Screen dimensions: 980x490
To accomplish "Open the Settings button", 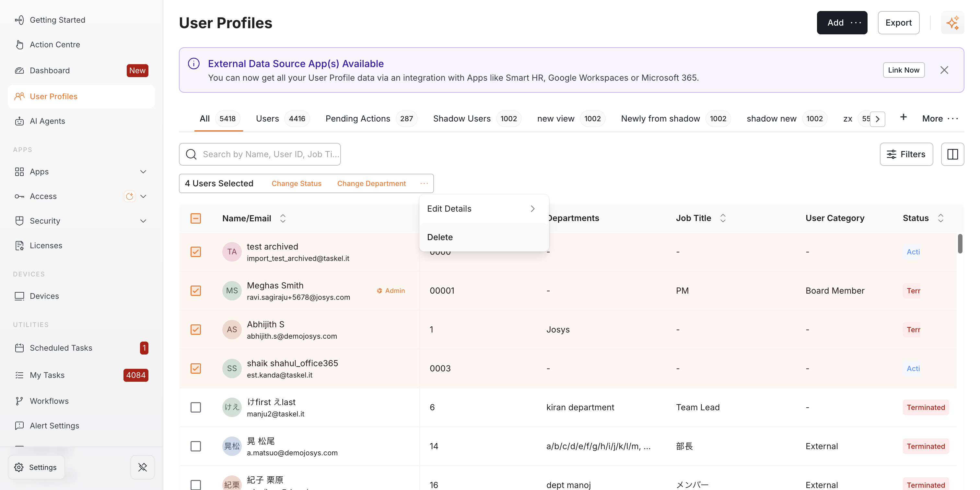I will [36, 467].
